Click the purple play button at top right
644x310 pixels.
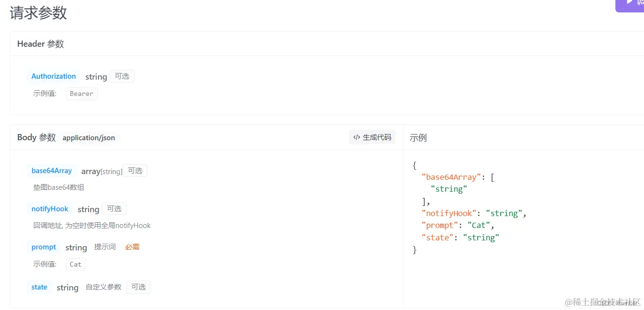point(630,5)
